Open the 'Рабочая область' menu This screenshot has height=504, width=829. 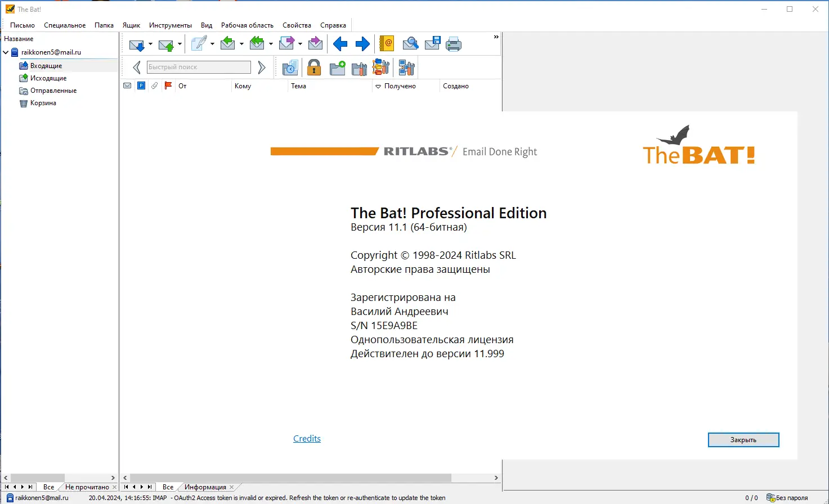click(247, 25)
